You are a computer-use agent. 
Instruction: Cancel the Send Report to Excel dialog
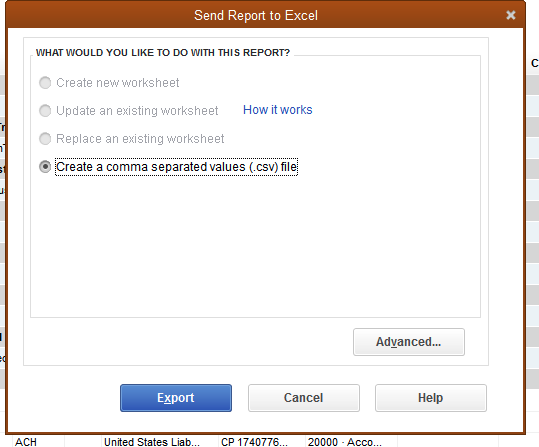304,398
